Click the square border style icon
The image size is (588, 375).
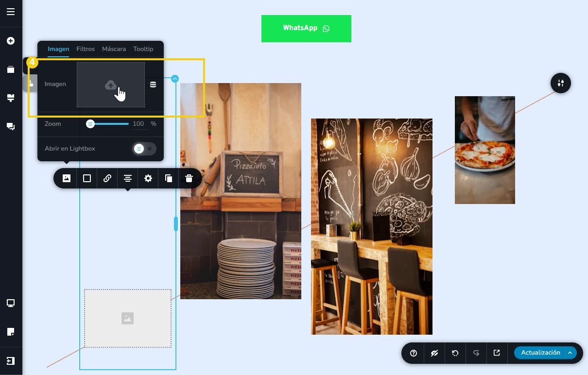tap(87, 178)
